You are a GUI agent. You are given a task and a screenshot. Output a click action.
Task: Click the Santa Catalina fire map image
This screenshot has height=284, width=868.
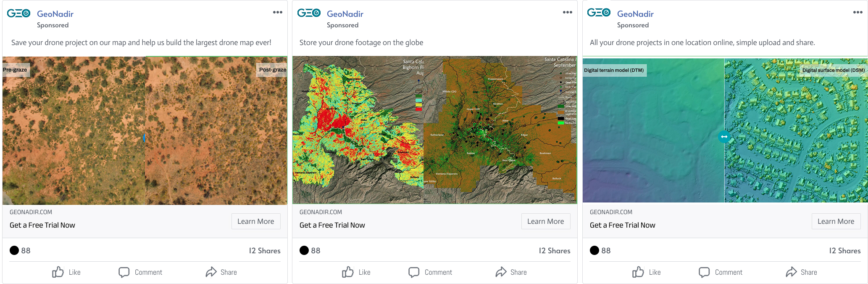(434, 130)
